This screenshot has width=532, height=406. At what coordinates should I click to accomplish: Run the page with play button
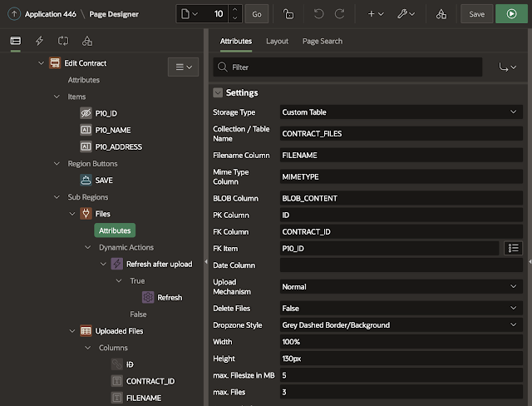pos(511,14)
